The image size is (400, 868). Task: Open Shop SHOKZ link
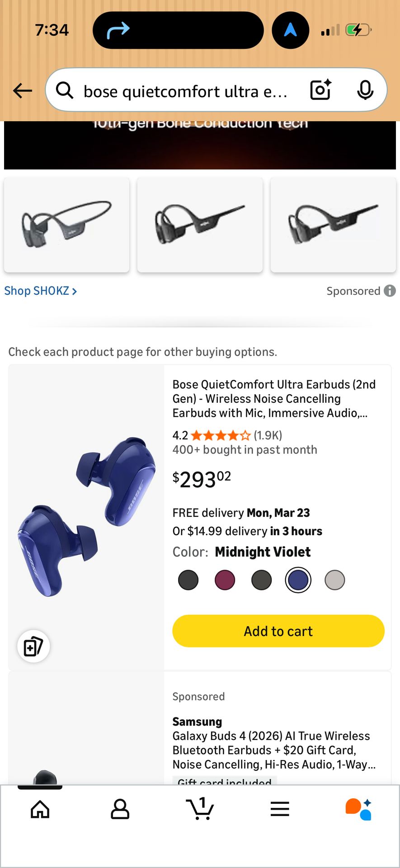coord(41,291)
